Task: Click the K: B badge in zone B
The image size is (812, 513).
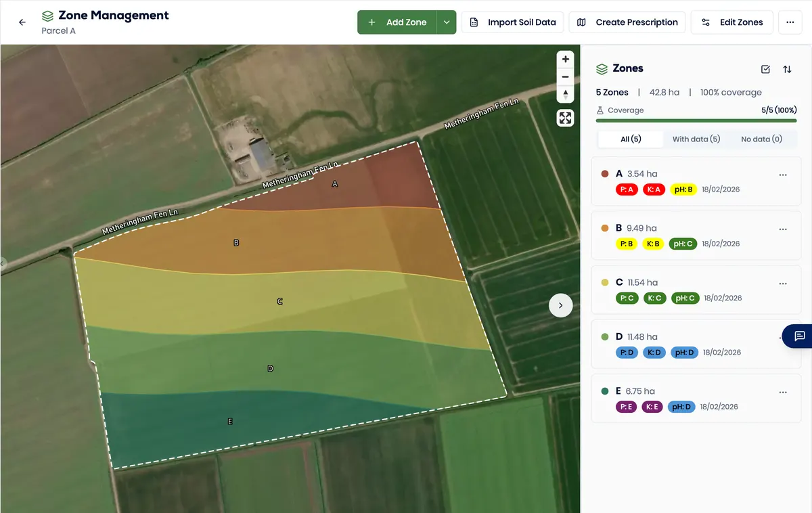Action: pyautogui.click(x=654, y=244)
